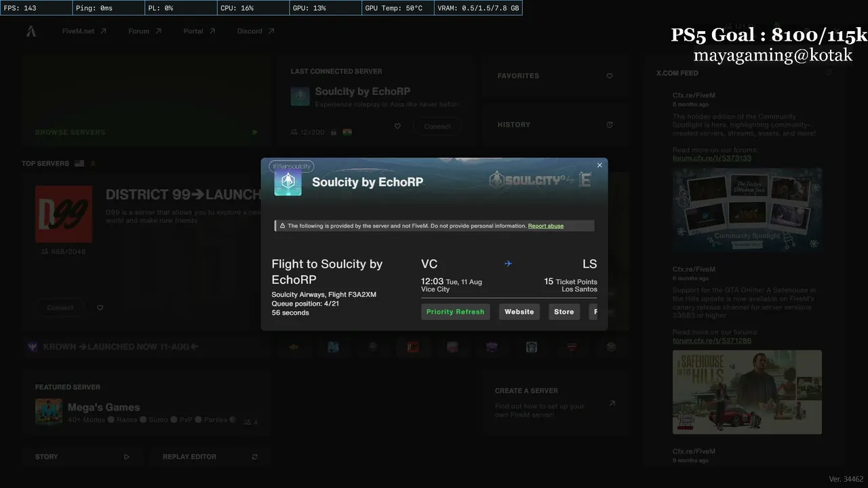Viewport: 868px width, 488px height.
Task: Connect to the last connected server
Action: coord(437,127)
